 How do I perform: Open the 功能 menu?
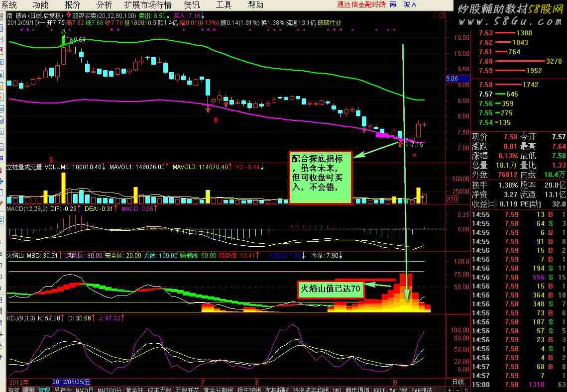(x=40, y=4)
